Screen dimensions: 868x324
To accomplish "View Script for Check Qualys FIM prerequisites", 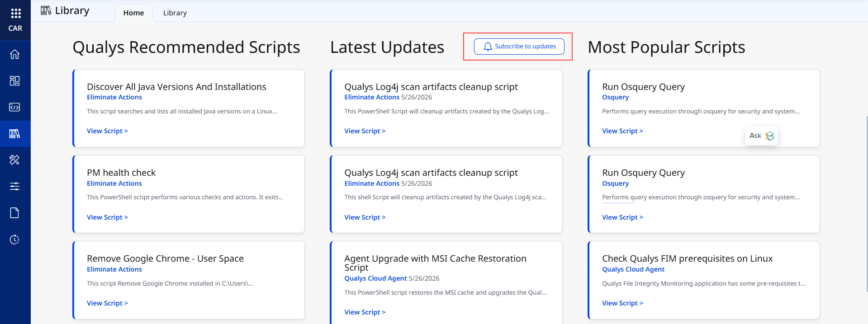I will pos(622,303).
